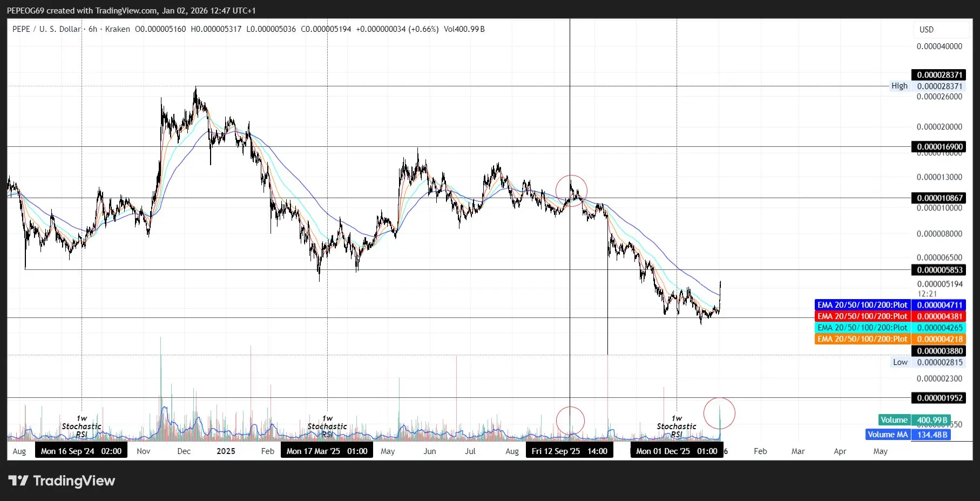Select the 0.000010867 horizontal line price tag
This screenshot has width=980, height=501.
940,198
